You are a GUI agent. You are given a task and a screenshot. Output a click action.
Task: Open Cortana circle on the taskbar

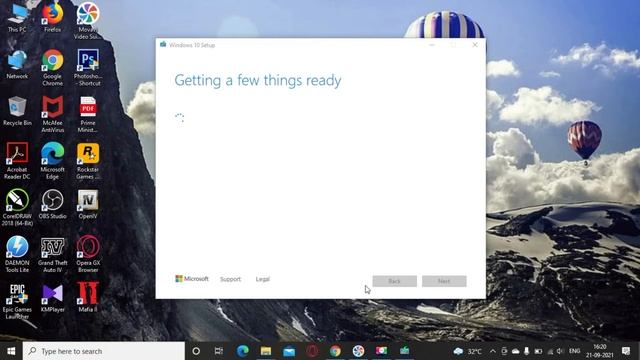pyautogui.click(x=196, y=351)
